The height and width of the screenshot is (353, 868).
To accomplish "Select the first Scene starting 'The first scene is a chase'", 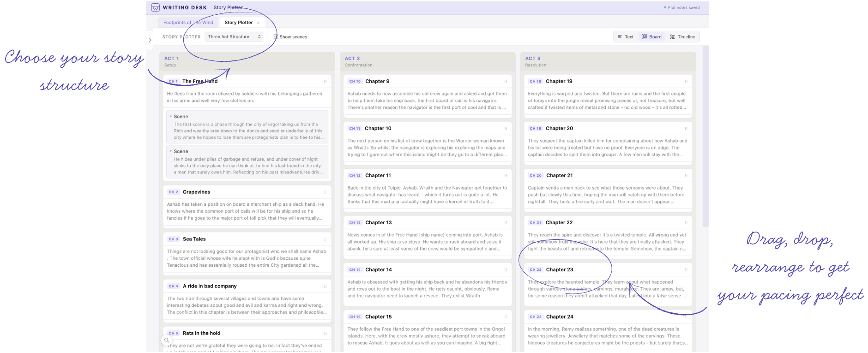I will (x=247, y=127).
